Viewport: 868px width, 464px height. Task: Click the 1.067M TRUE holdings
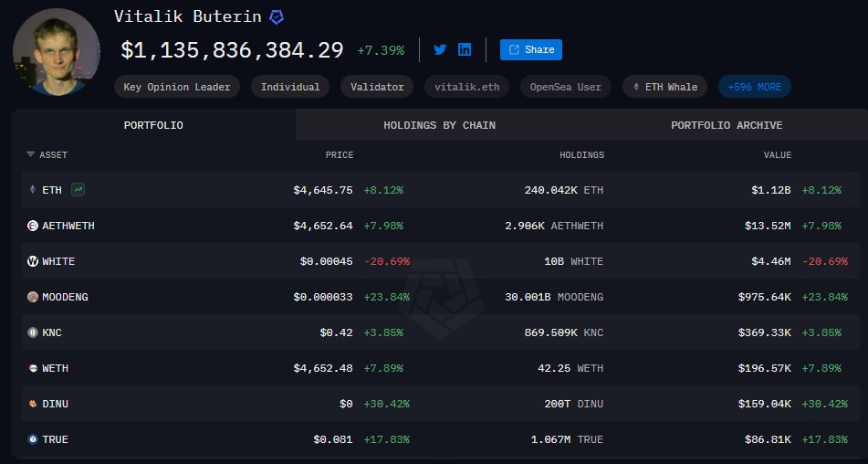(567, 439)
